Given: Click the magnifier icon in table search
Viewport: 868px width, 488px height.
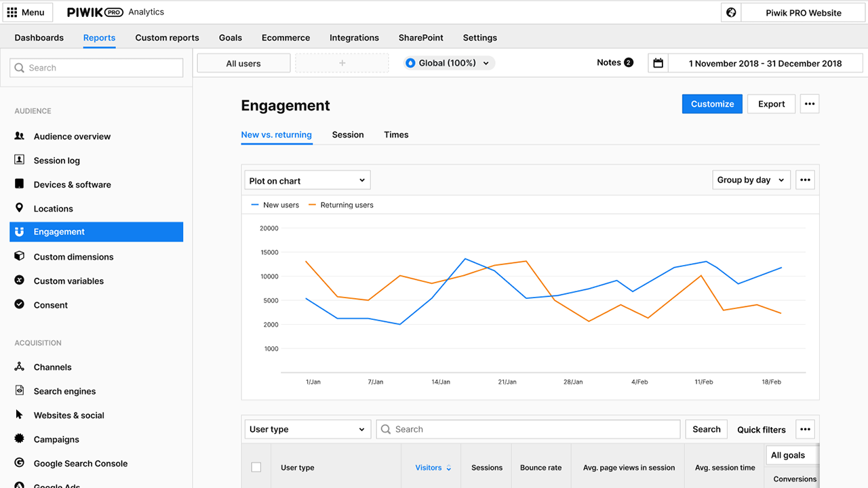Looking at the screenshot, I should coord(386,429).
